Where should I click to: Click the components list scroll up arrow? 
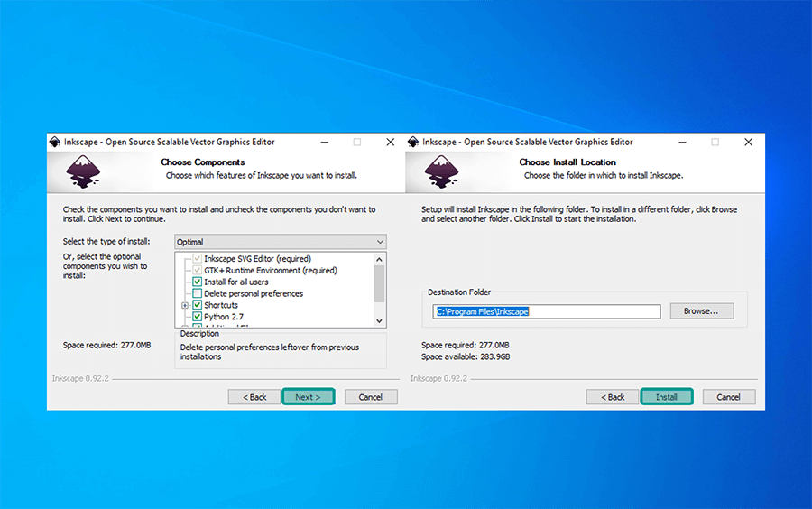(380, 259)
